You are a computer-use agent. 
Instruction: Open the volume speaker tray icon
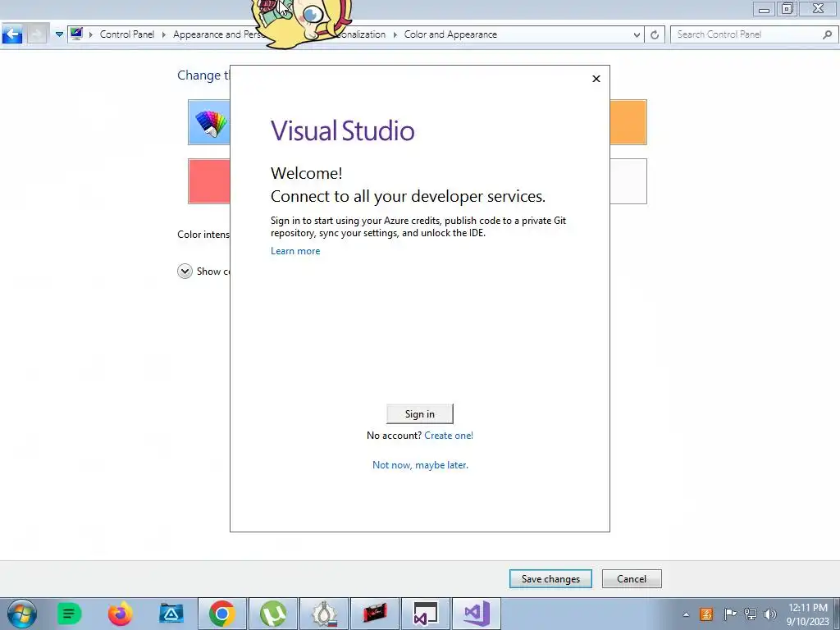tap(770, 614)
